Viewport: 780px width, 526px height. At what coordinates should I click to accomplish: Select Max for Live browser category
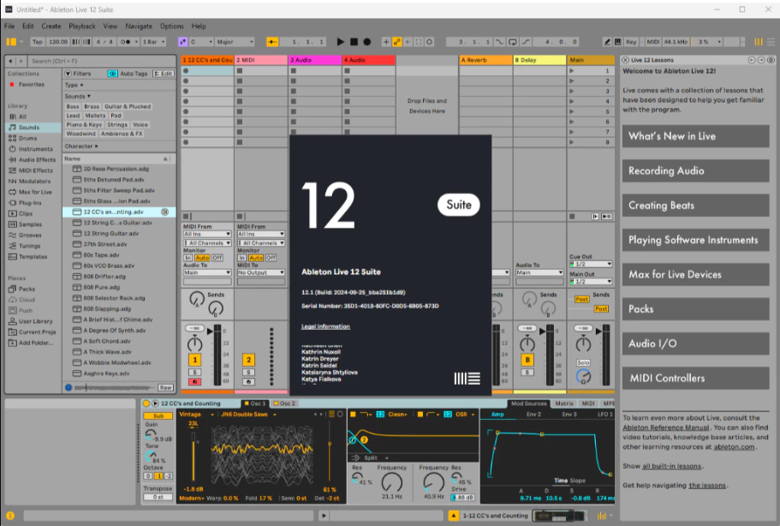(35, 192)
